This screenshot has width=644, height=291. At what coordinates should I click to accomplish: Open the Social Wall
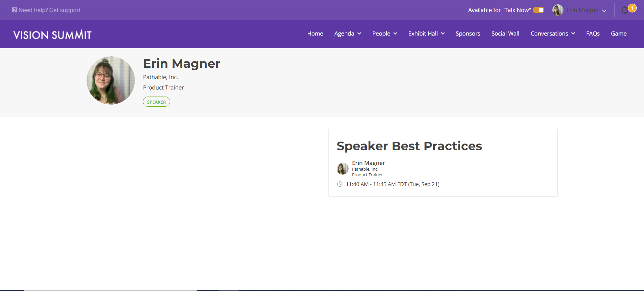point(505,34)
